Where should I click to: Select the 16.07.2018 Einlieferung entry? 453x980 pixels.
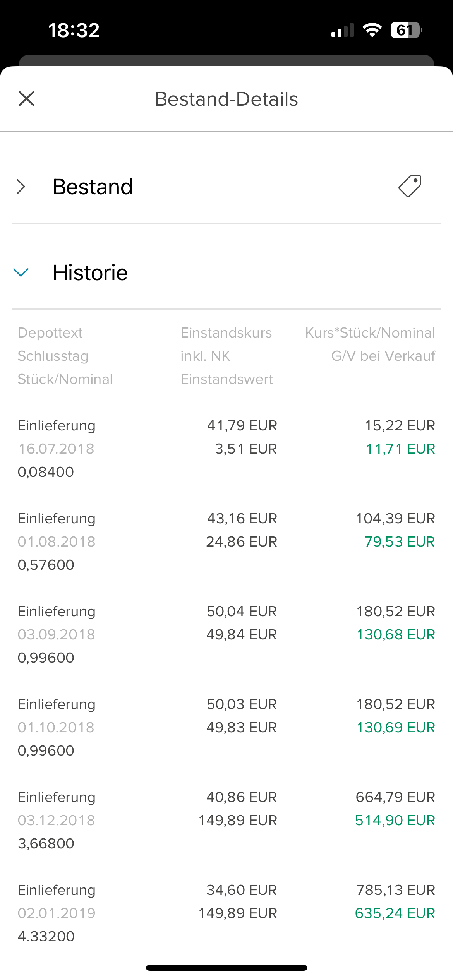coord(57,449)
